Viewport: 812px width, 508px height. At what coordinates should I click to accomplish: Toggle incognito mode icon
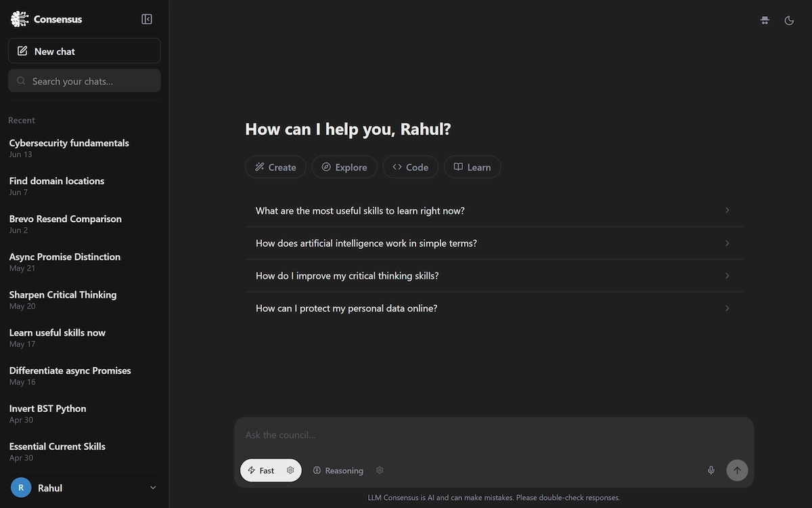coord(765,20)
